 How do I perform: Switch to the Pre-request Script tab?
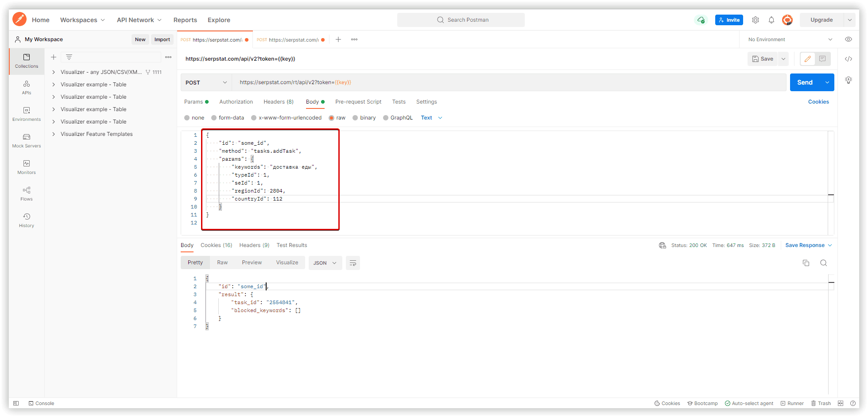tap(358, 102)
